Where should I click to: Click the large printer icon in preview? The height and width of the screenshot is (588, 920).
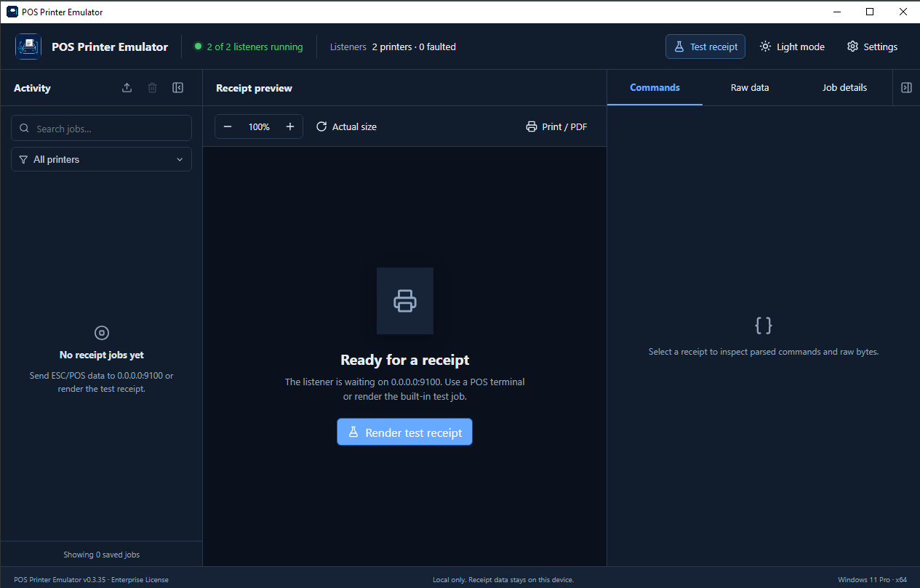[405, 301]
